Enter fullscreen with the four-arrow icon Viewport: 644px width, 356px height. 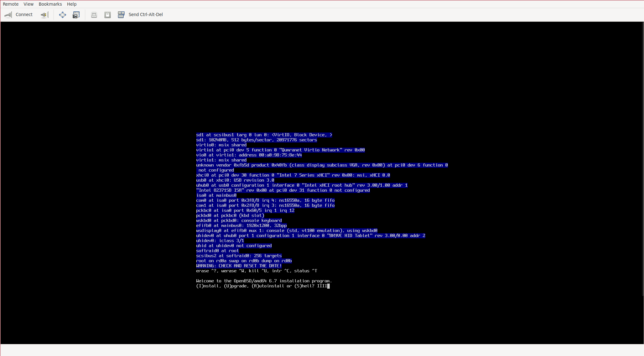click(x=63, y=15)
